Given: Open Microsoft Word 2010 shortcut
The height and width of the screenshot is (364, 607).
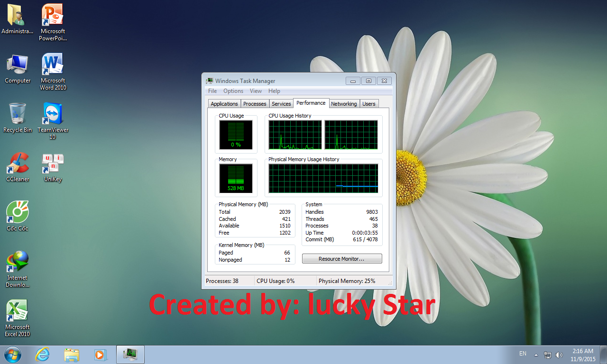Looking at the screenshot, I should coord(53,72).
